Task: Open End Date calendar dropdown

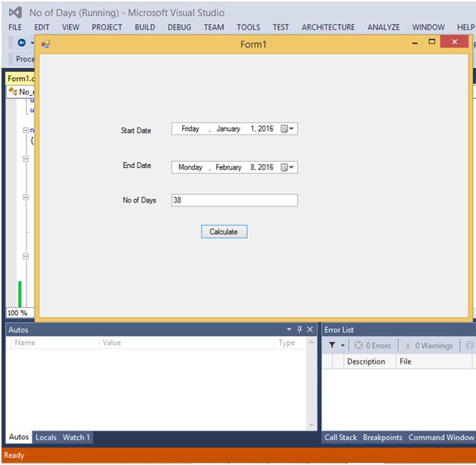Action: 287,167
